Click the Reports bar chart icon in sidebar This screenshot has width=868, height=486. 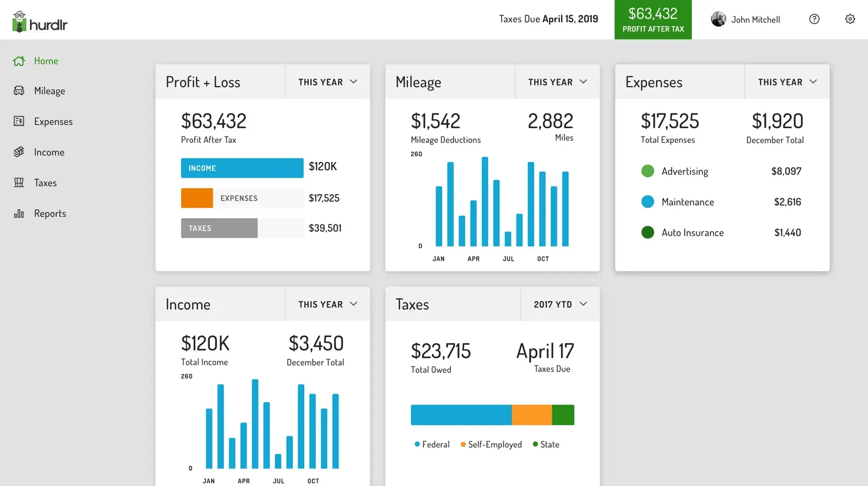[19, 213]
